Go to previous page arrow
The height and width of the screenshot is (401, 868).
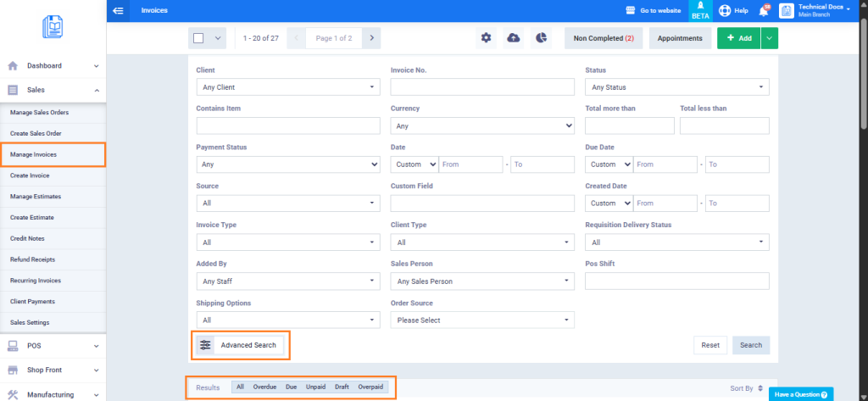click(x=296, y=38)
